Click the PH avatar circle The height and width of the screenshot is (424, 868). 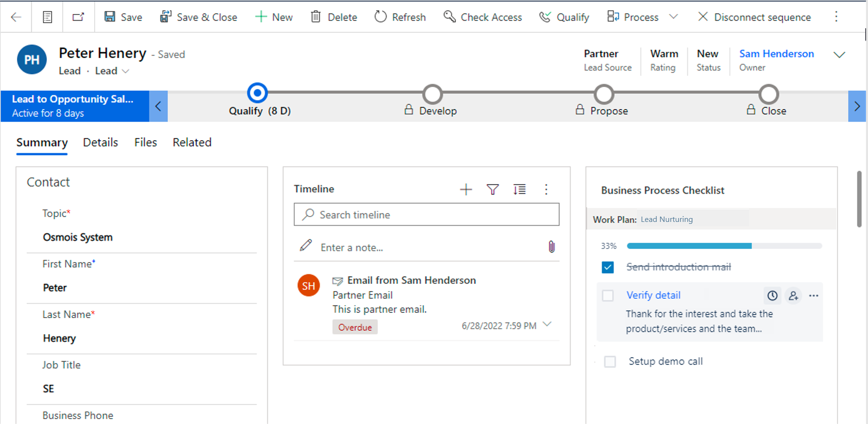(x=32, y=59)
